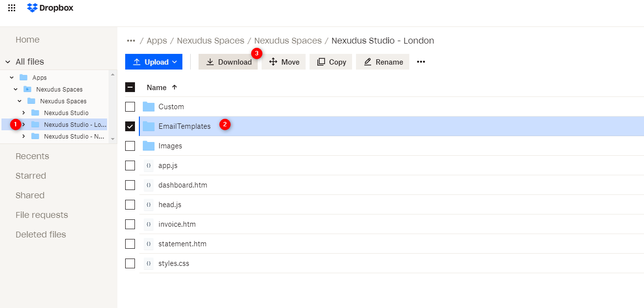
Task: Check the dashboard.htm checkbox
Action: 130,185
